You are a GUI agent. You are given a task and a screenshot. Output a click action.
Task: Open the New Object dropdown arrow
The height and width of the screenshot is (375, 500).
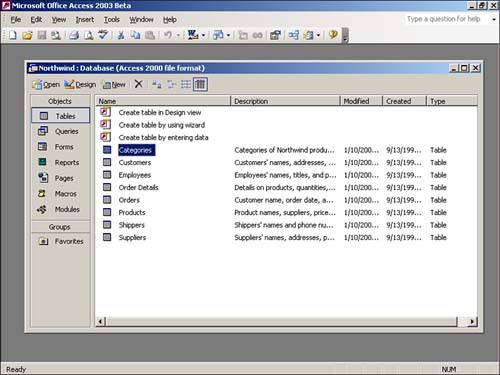[x=318, y=35]
